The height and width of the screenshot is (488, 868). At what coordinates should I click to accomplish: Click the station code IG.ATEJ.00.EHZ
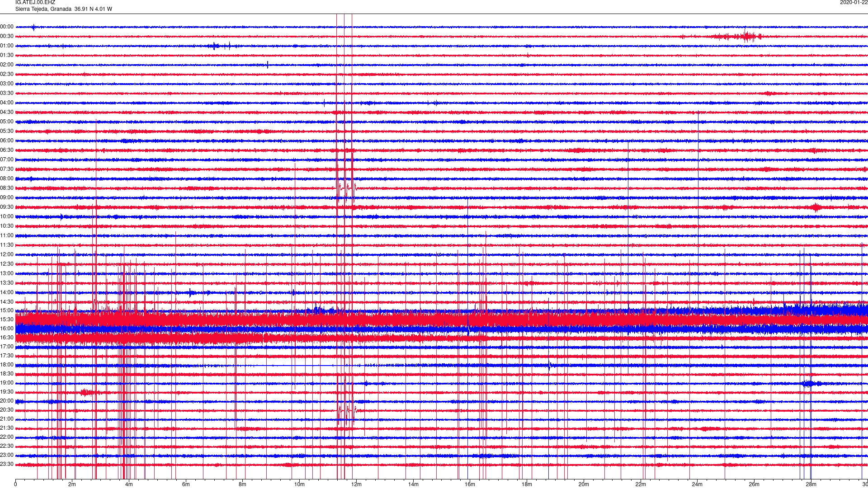click(35, 3)
